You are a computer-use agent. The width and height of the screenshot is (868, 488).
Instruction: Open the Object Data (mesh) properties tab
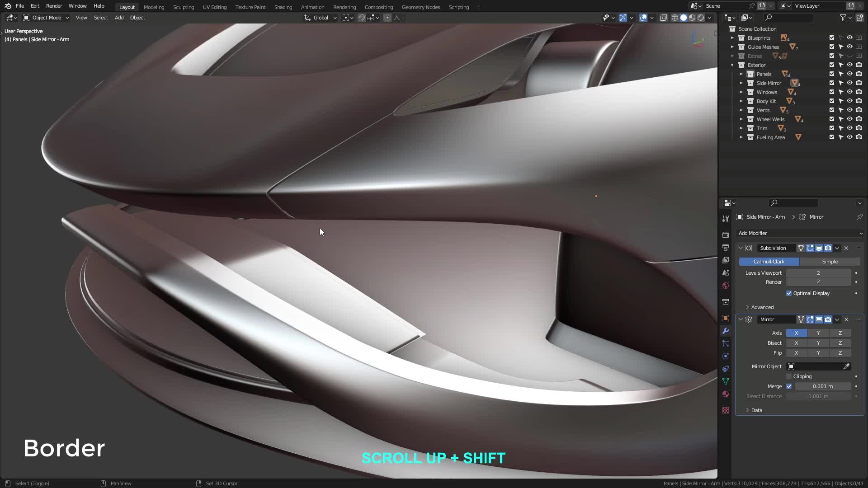726,381
